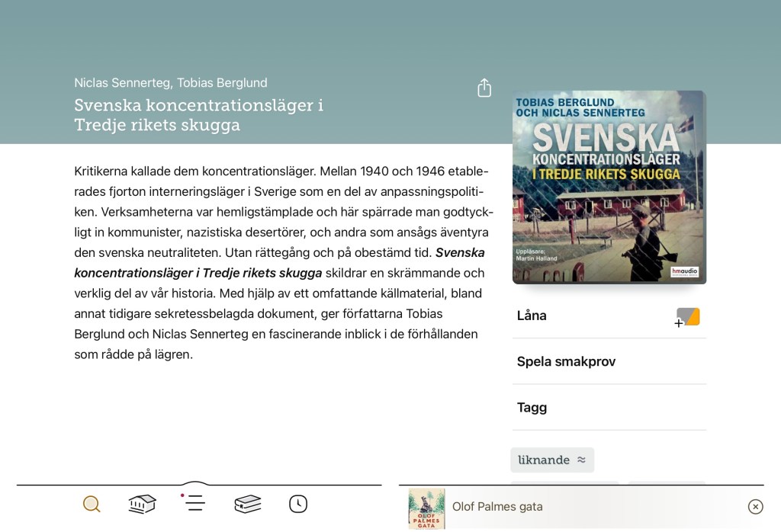Screen dimensions: 781x532
Task: Open the timeline clock icon
Action: [298, 504]
